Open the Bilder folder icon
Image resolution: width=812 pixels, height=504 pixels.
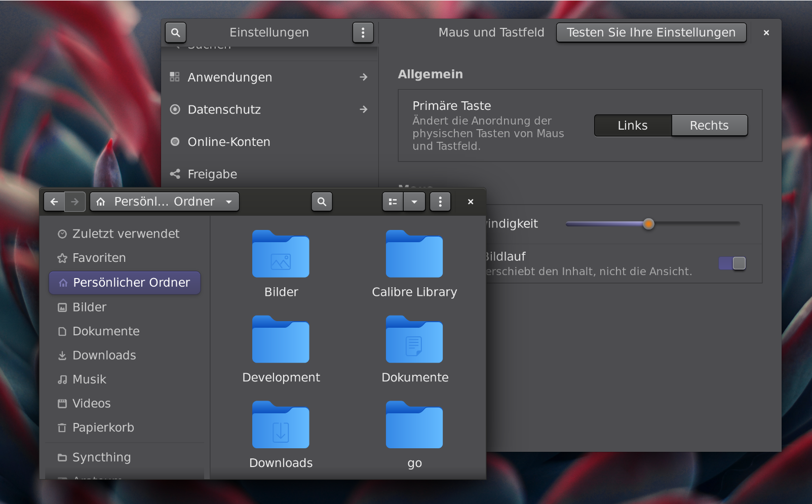click(281, 254)
